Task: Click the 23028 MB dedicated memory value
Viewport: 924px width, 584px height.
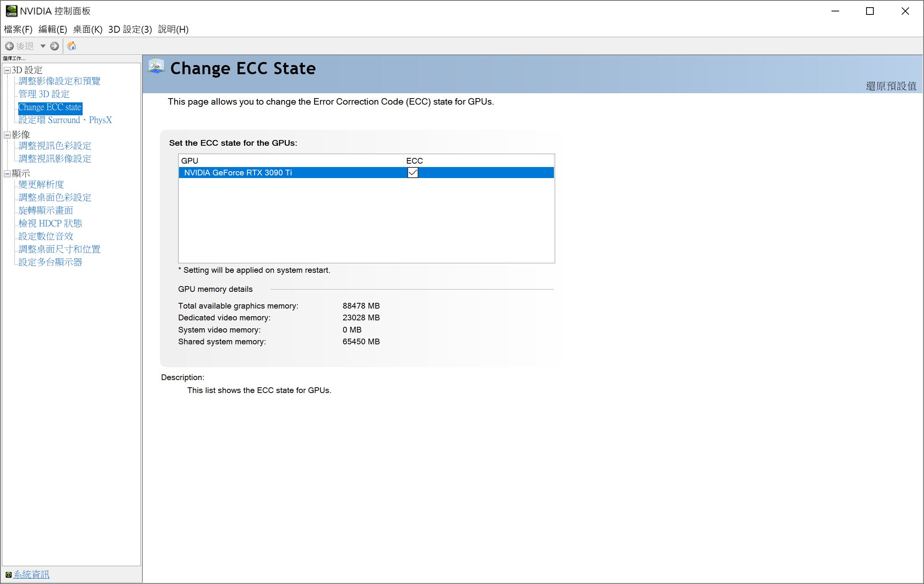Action: click(x=361, y=318)
